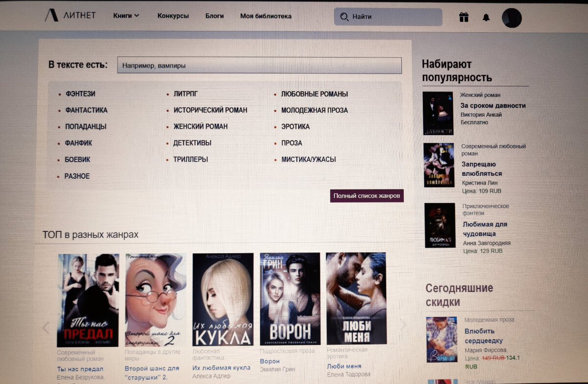This screenshot has height=384, width=588.
Task: Open the user profile avatar
Action: [512, 18]
